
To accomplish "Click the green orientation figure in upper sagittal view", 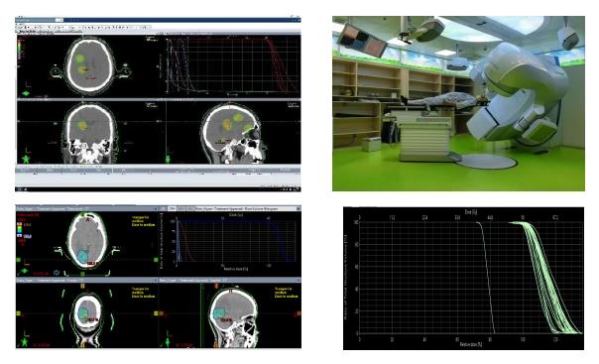I will [x=168, y=159].
